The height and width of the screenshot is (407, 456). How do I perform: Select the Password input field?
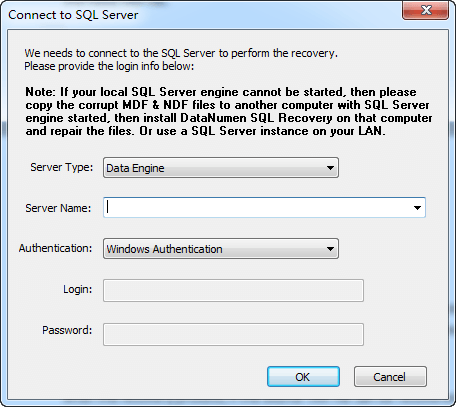coord(233,334)
